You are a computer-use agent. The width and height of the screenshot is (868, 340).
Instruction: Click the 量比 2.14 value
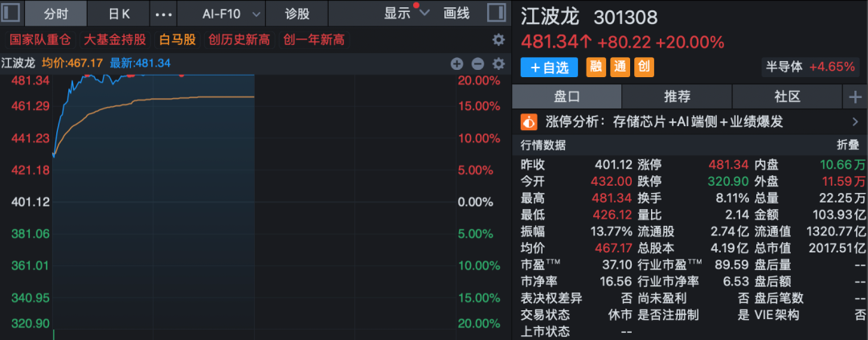pyautogui.click(x=738, y=215)
